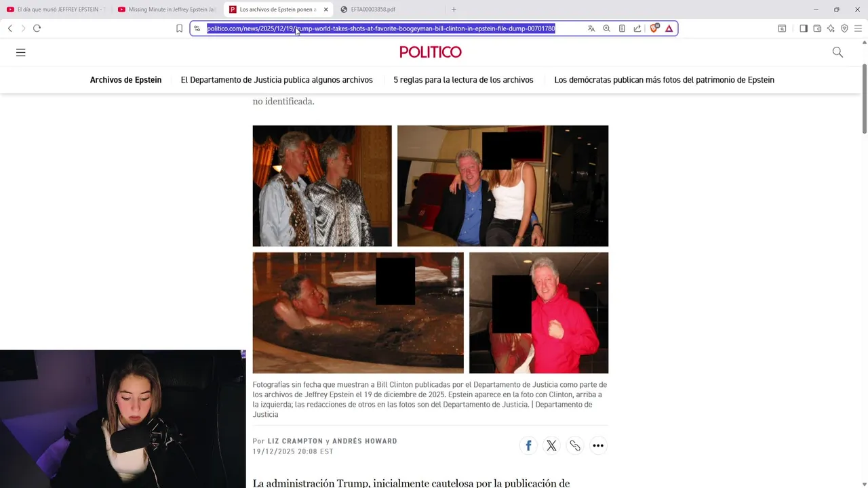Click the translate page icon
This screenshot has height=488, width=868.
click(591, 28)
